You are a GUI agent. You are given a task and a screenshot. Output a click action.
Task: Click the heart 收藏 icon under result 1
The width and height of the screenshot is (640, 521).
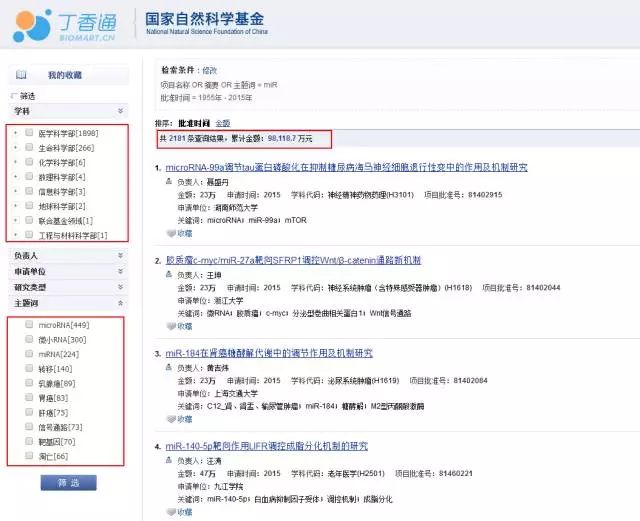172,233
